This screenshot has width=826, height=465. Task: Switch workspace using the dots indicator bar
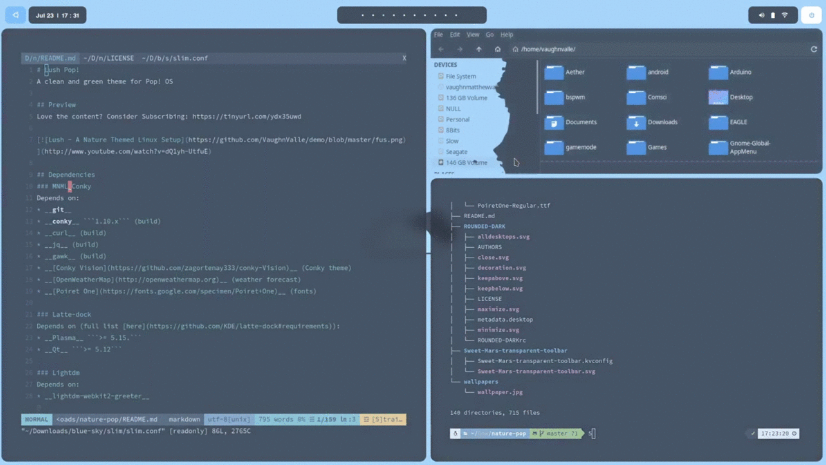[x=411, y=15]
